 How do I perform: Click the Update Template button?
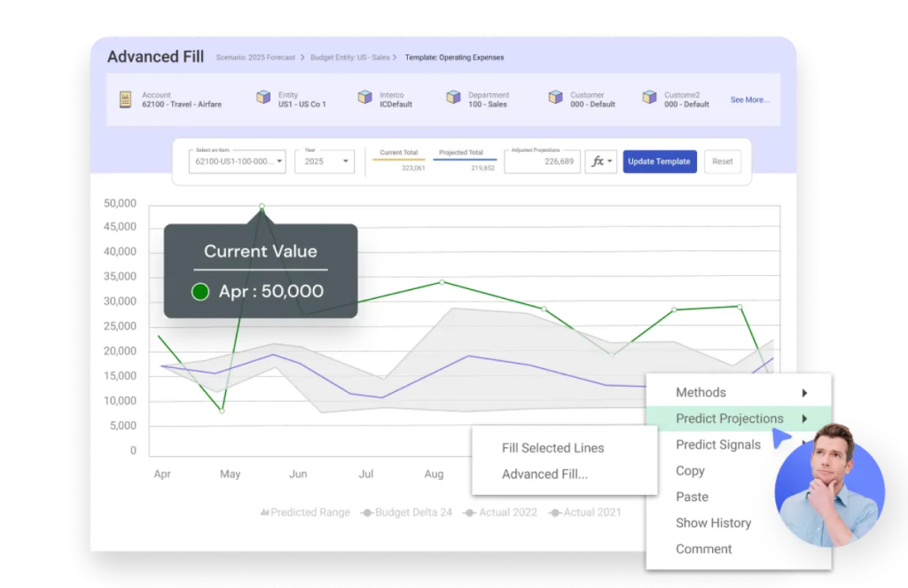coord(660,161)
